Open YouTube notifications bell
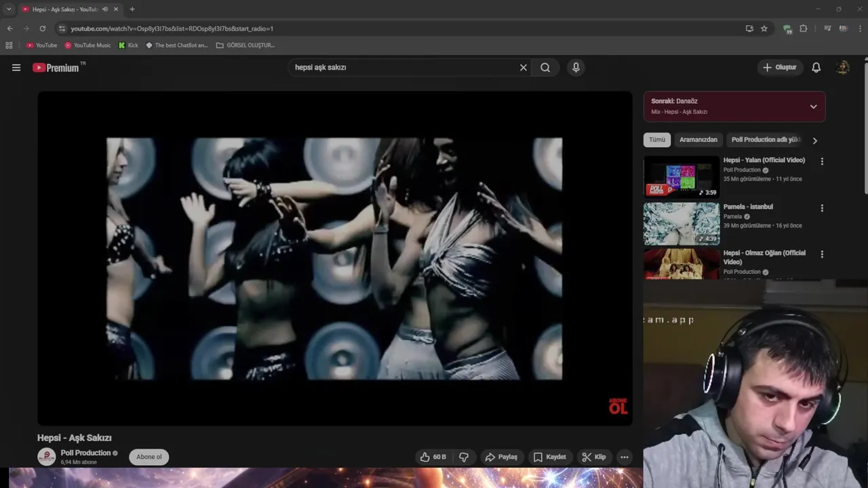Viewport: 868px width, 488px height. [x=816, y=68]
